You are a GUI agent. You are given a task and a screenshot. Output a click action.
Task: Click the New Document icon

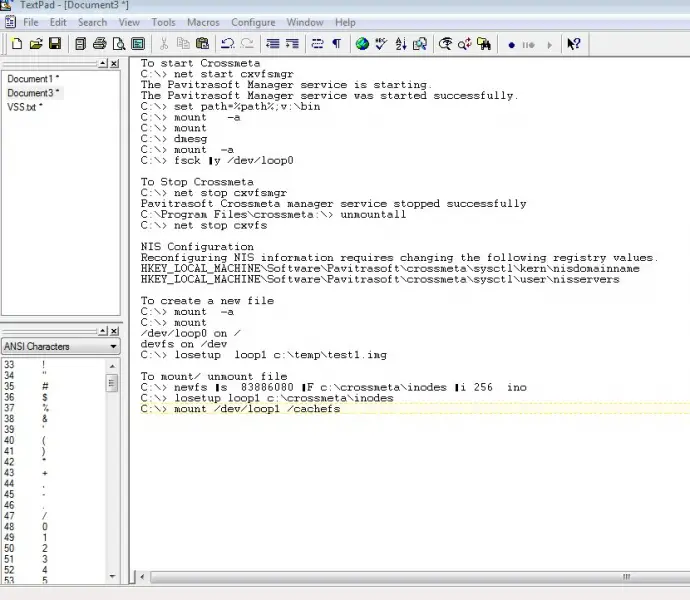click(x=17, y=44)
